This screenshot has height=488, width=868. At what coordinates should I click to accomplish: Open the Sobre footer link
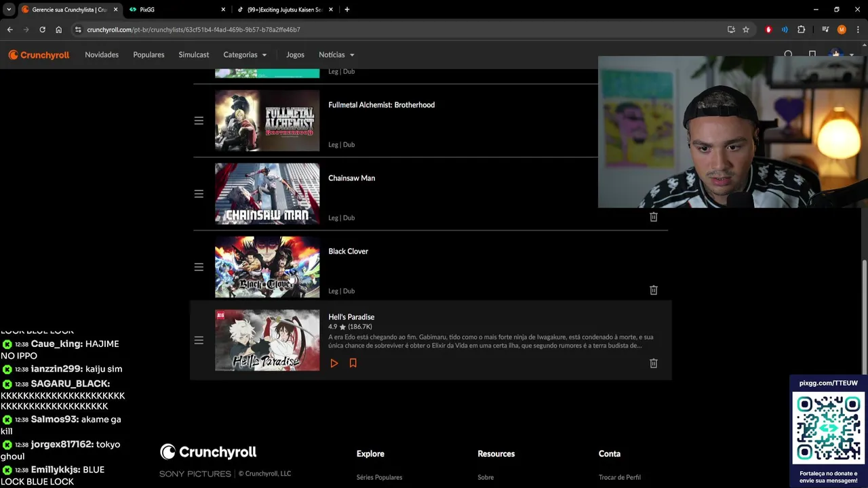point(486,477)
